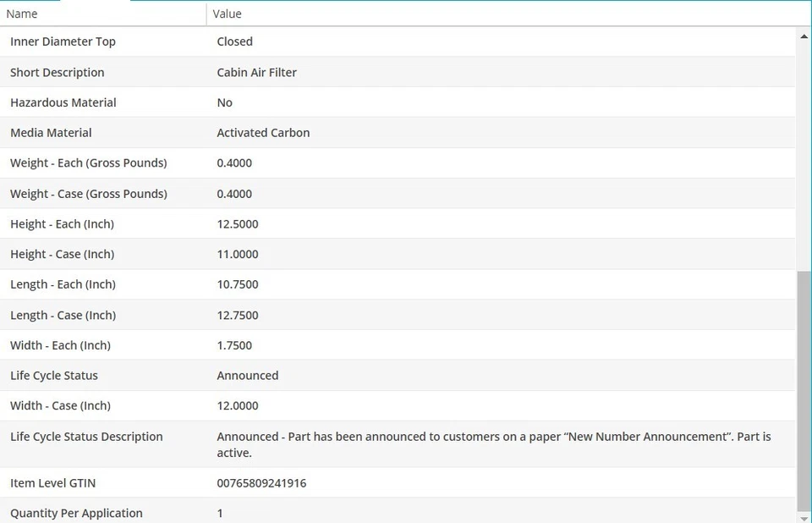Click the scrollbar down arrow
812x523 pixels.
(x=804, y=518)
